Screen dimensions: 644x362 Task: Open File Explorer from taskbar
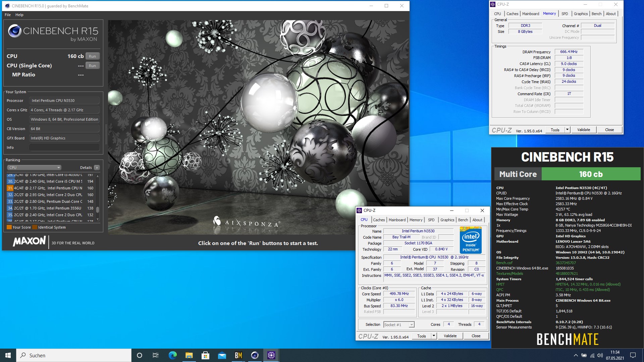(x=189, y=355)
